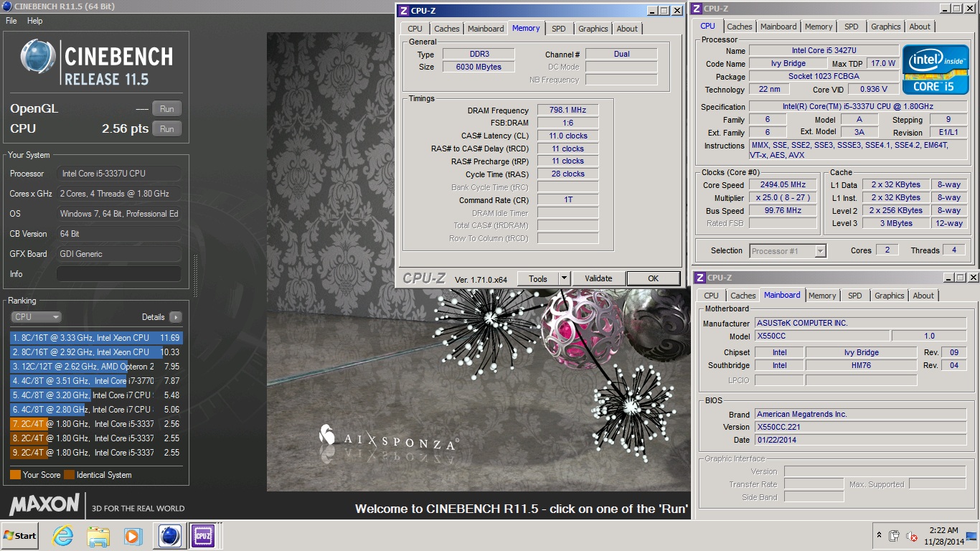
Task: Open Mainboard tab in Memory CPU-Z window
Action: [x=486, y=29]
